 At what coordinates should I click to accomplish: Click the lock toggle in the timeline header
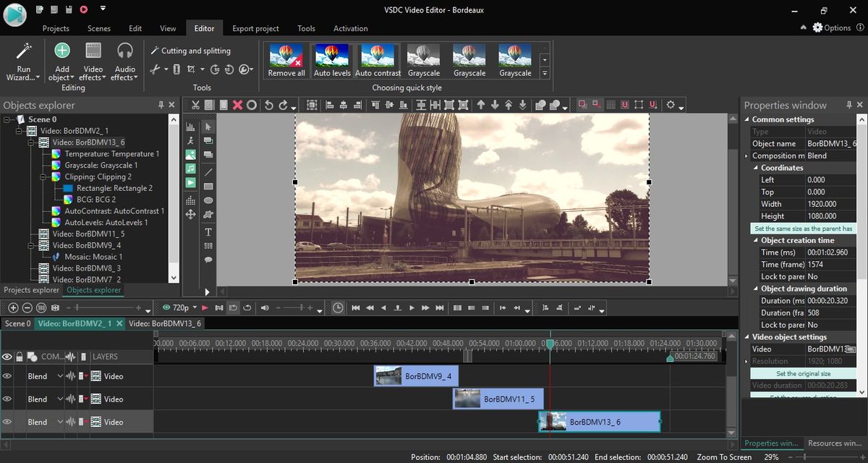point(18,356)
